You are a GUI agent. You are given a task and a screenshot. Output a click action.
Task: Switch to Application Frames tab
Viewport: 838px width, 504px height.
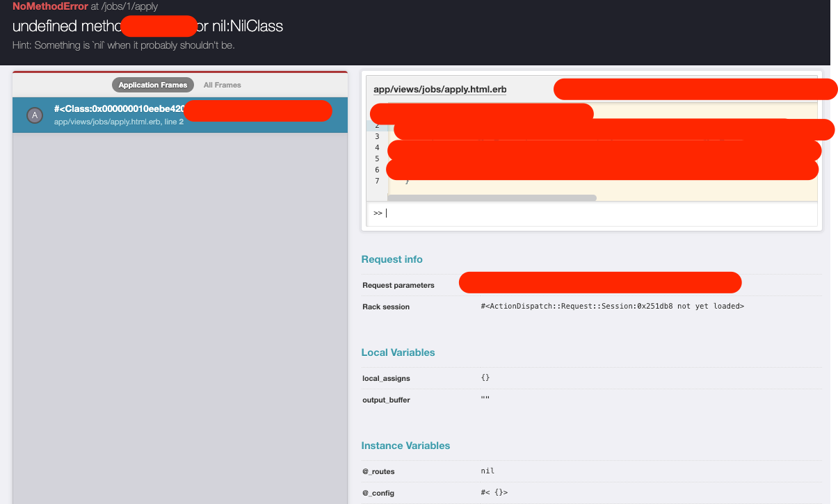[153, 85]
